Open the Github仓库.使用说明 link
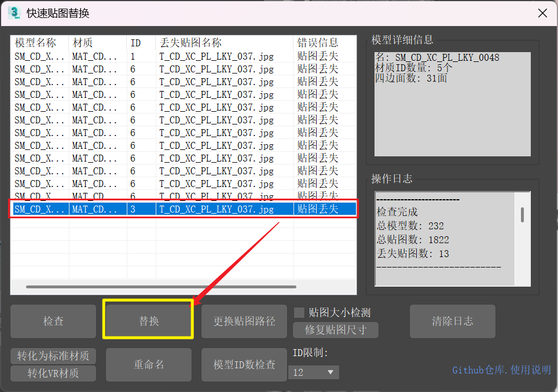The image size is (558, 392). (x=501, y=370)
